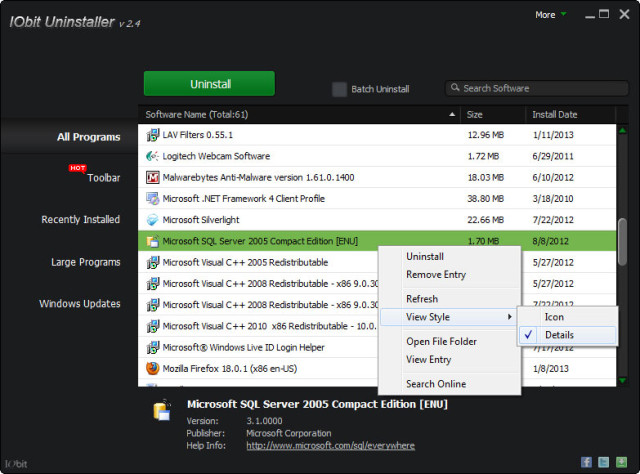This screenshot has height=474, width=640.
Task: Click the Mozilla Firefox icon
Action: [153, 369]
